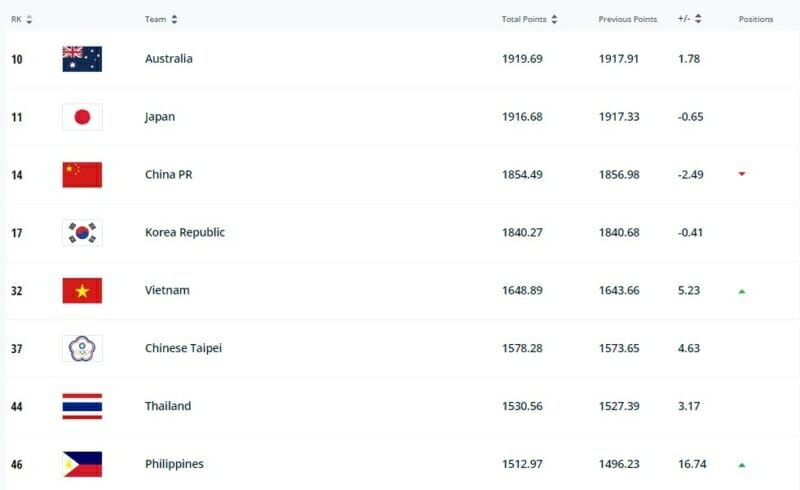
Task: Open the Australia team link
Action: (168, 59)
